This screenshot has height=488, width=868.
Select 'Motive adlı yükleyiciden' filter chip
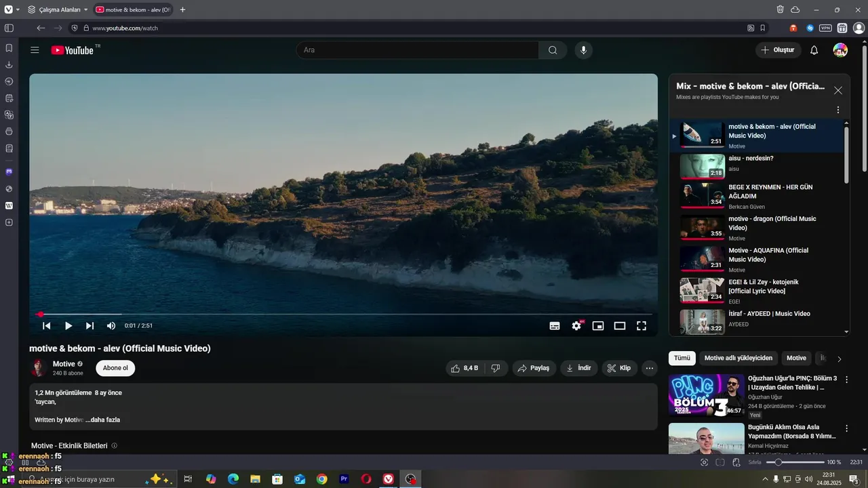[x=738, y=358]
